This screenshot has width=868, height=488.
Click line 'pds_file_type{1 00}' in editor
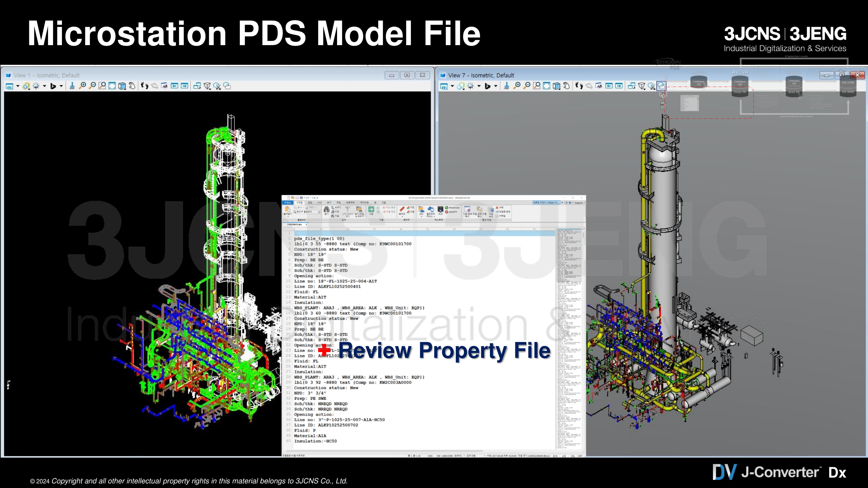coord(319,238)
